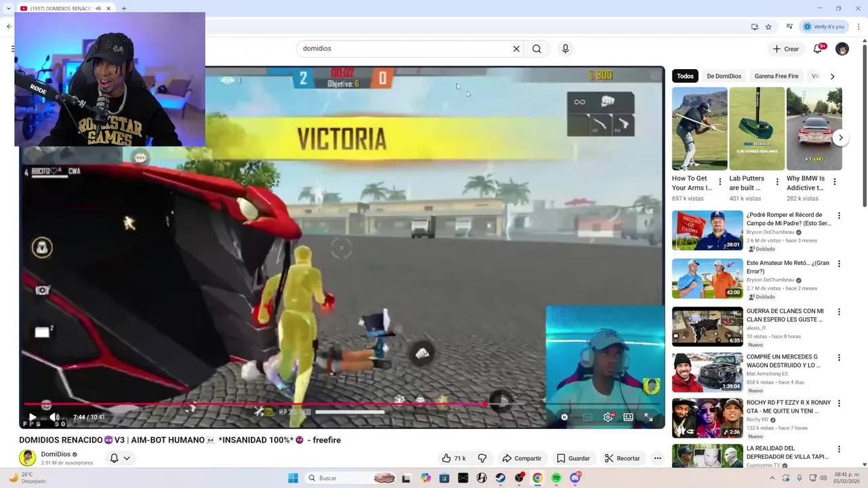Open the GUERRA DE CLANES CON MI CLAN video
This screenshot has height=488, width=868.
click(707, 327)
